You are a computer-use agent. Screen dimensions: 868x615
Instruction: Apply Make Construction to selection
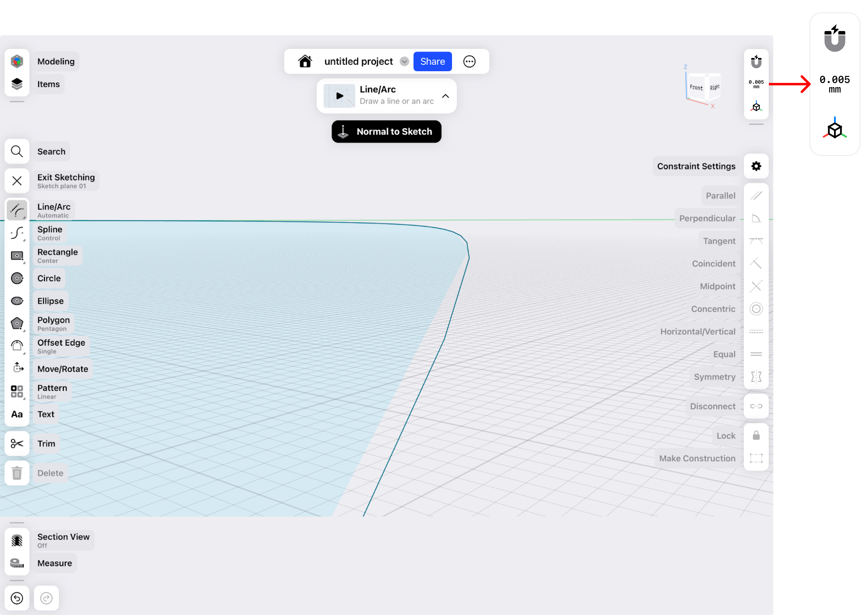pyautogui.click(x=756, y=458)
